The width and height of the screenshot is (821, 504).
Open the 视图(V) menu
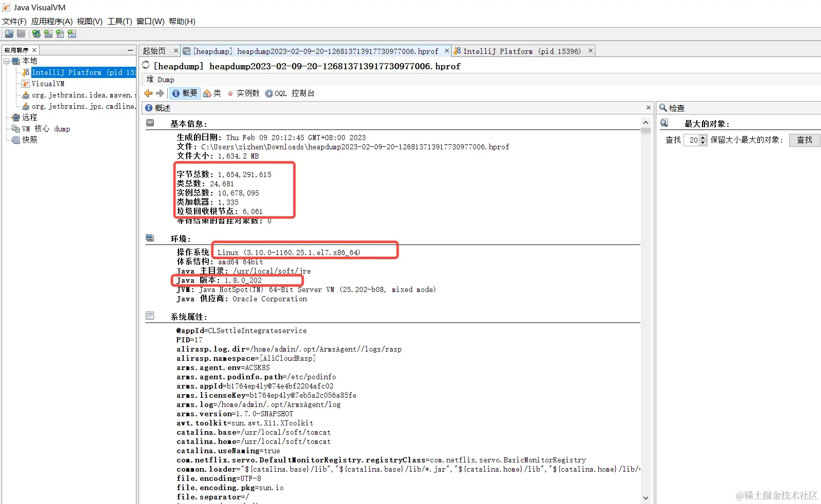tap(90, 22)
